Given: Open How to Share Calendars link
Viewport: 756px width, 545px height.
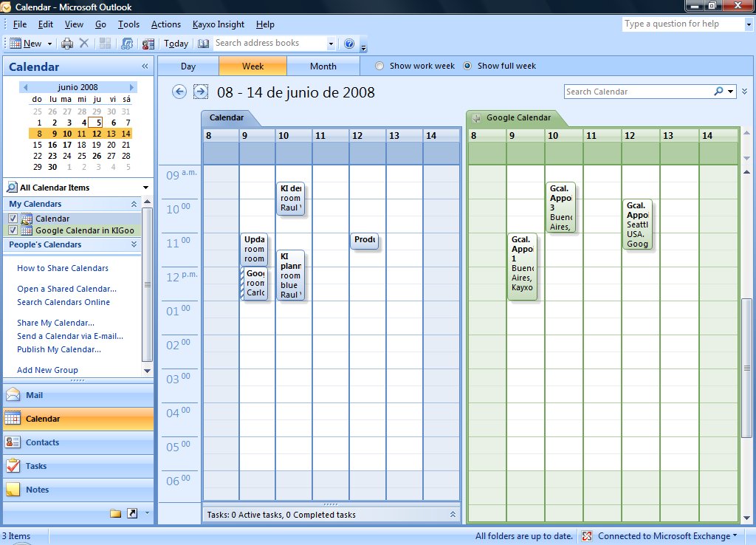Looking at the screenshot, I should pos(63,268).
